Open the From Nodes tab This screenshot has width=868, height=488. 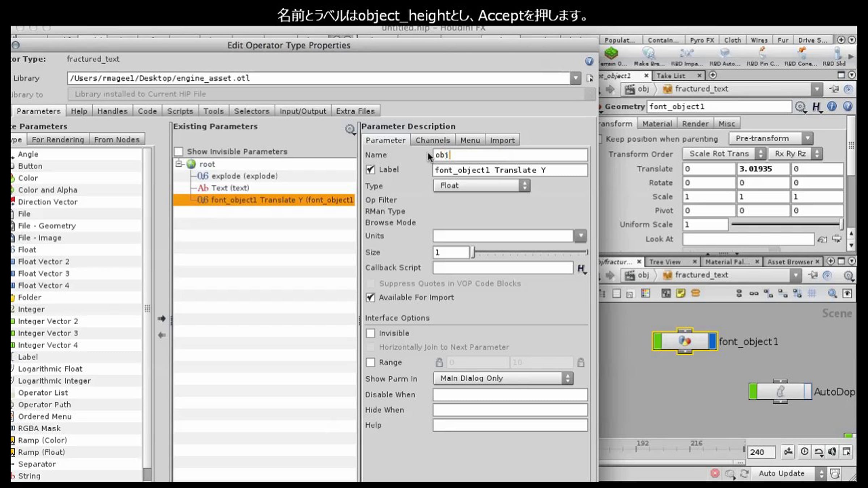coord(116,140)
